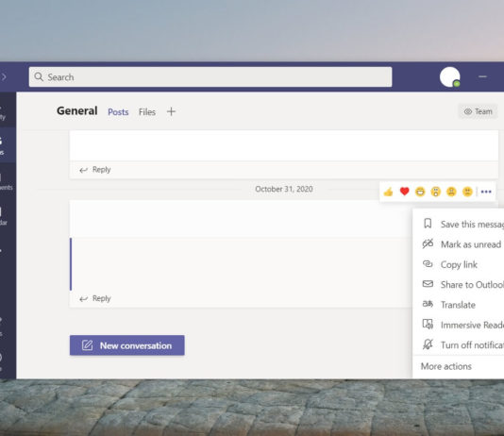Click the eye icon on the Team button
This screenshot has height=436, width=504.
point(468,111)
